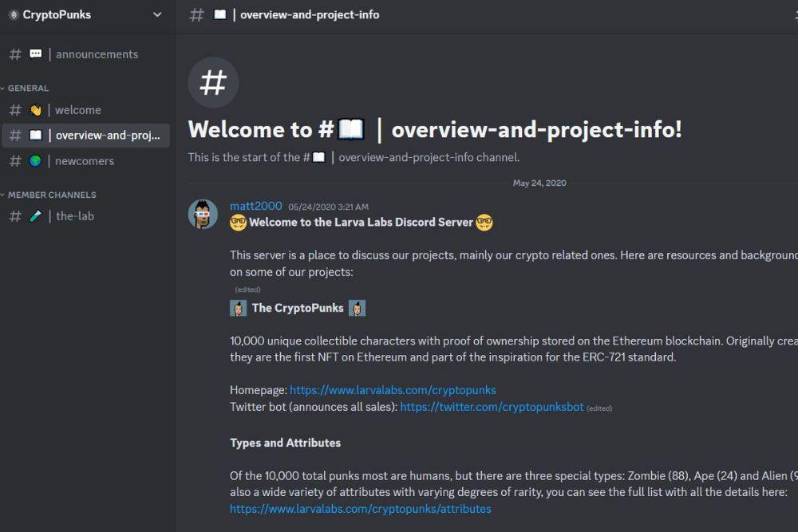
Task: Click the May 24, 2020 date divider label
Action: [539, 183]
